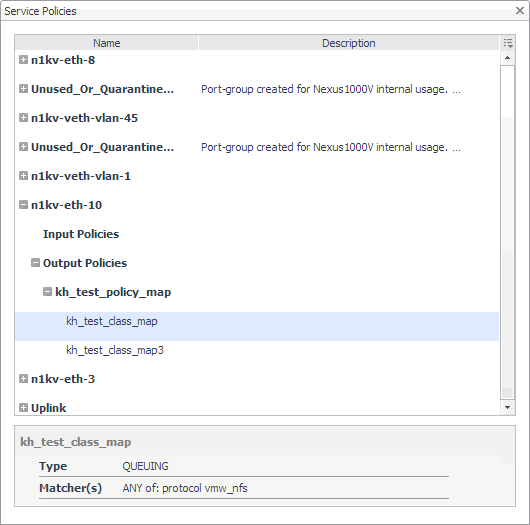The width and height of the screenshot is (530, 525).
Task: Expand the Unused_Or_Quarantine node below n1kv-veth-vlan-45
Action: (23, 147)
